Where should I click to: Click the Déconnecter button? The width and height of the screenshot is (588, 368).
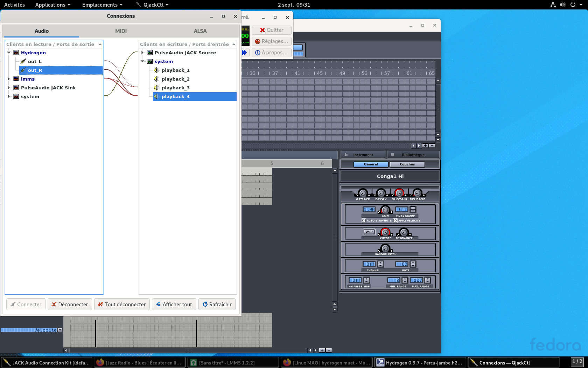tap(70, 304)
